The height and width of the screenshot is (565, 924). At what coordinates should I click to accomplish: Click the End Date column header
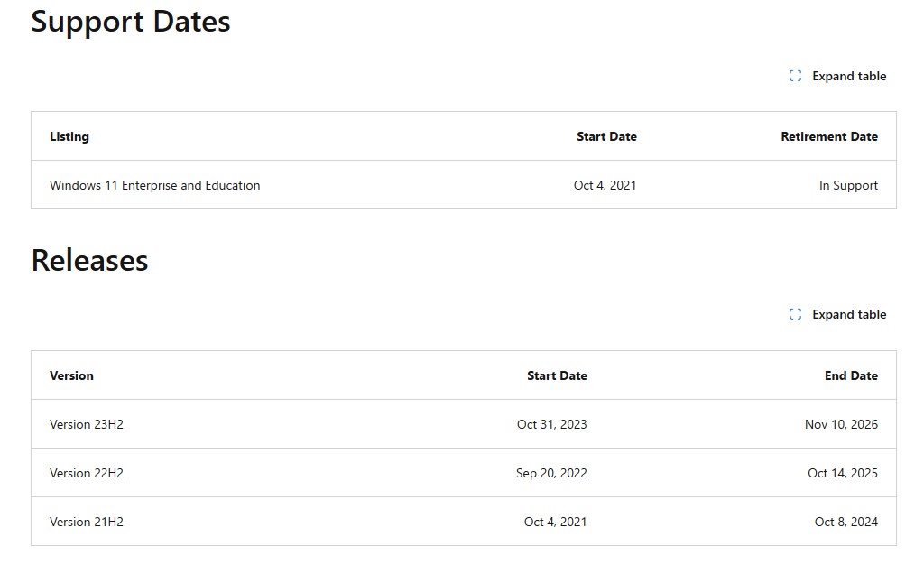(851, 376)
